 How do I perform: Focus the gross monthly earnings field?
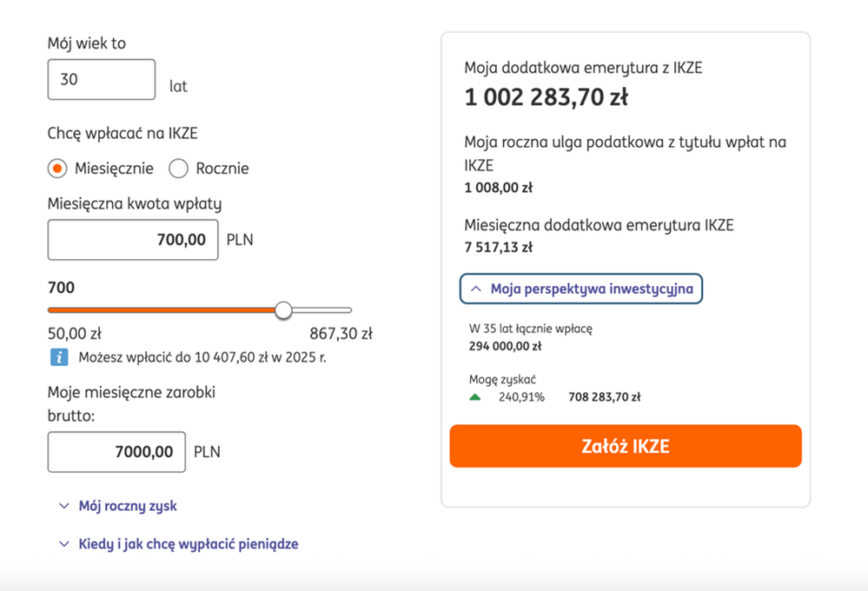[x=116, y=451]
